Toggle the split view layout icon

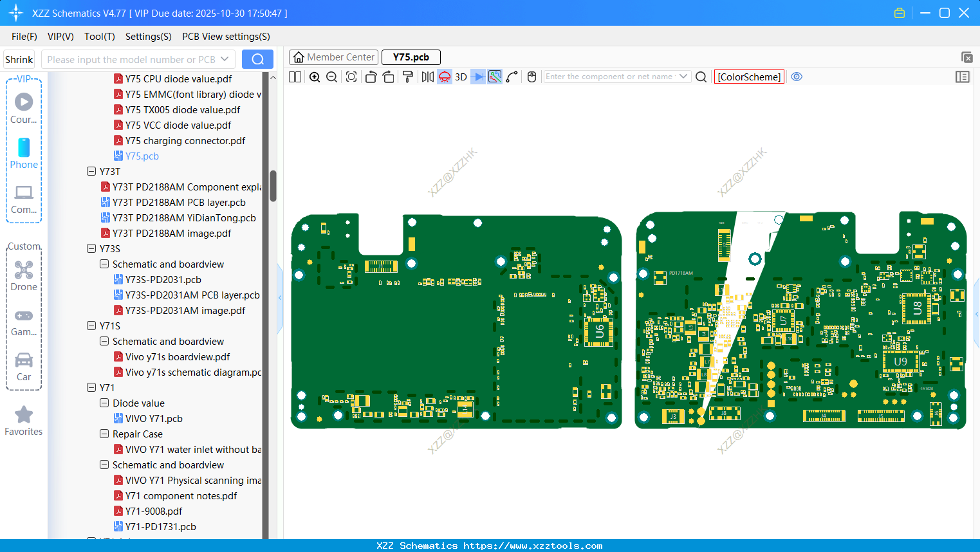[295, 77]
